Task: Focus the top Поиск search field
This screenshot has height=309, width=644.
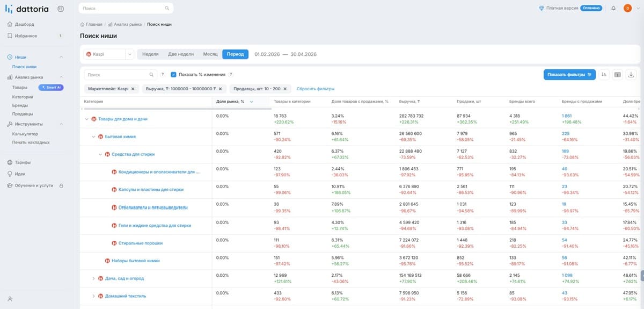Action: (126, 8)
